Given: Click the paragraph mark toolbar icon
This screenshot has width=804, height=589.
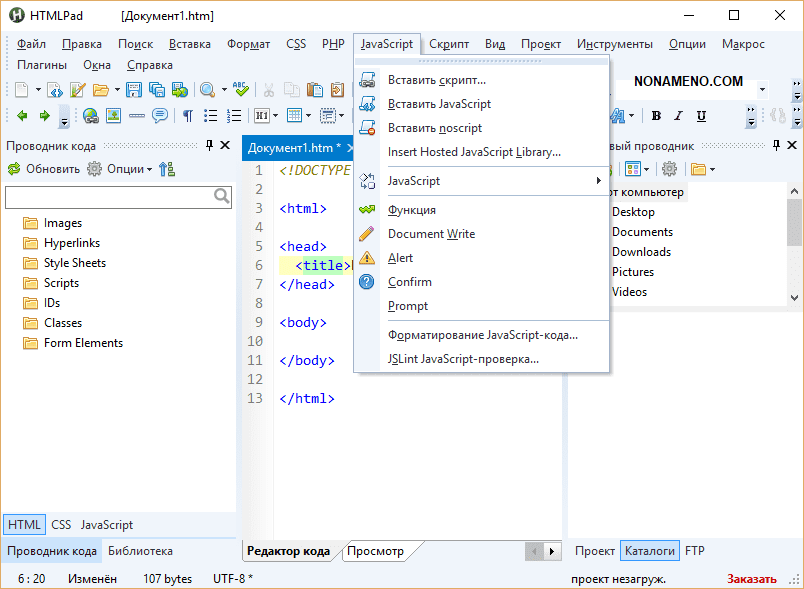Looking at the screenshot, I should pos(187,116).
